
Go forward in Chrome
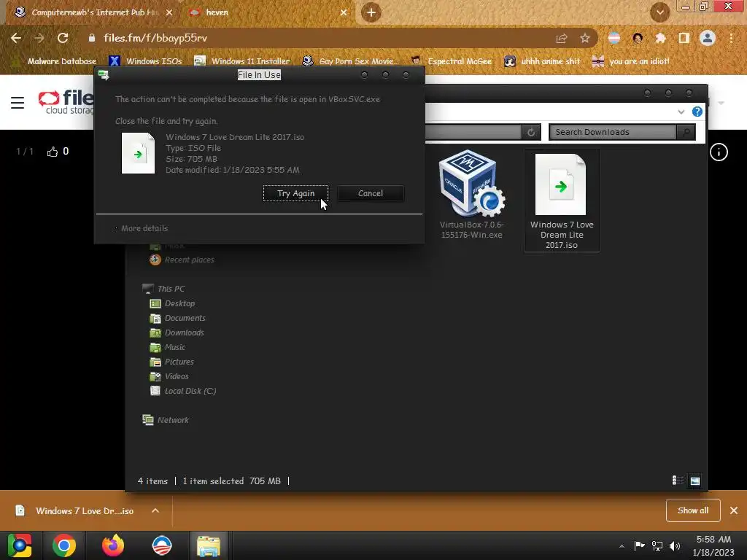[x=39, y=38]
